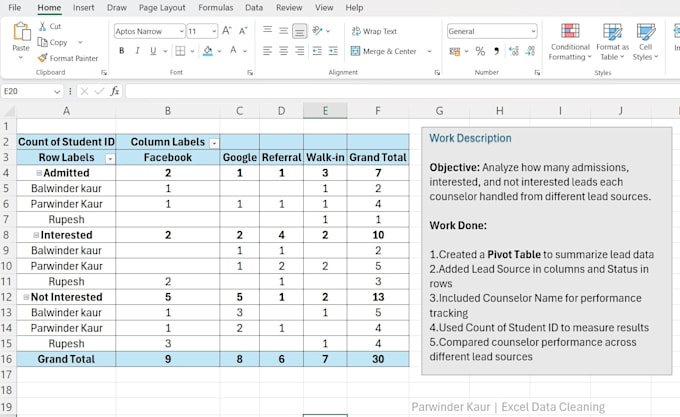Collapse the Interested group

[36, 235]
